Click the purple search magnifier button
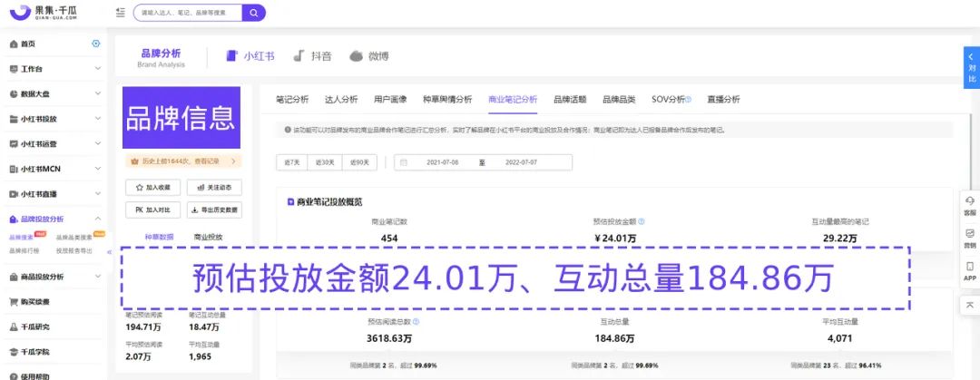 [255, 13]
